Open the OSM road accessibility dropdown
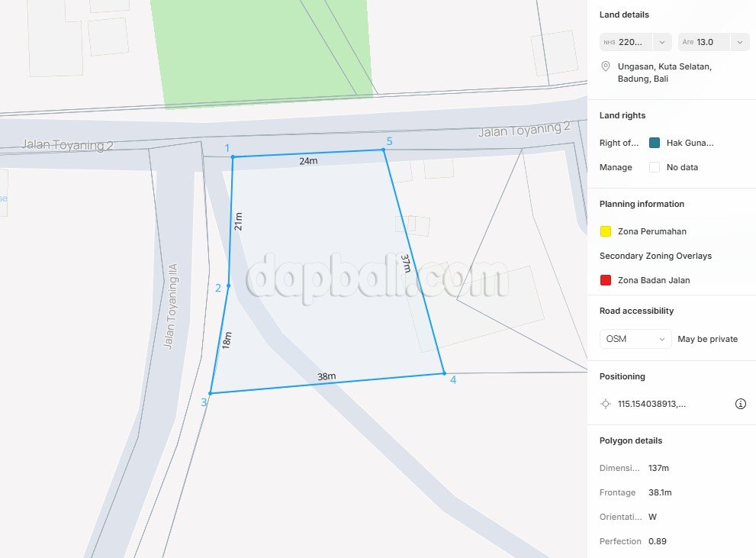 point(635,339)
